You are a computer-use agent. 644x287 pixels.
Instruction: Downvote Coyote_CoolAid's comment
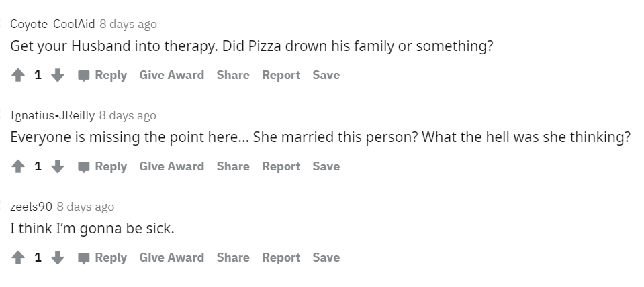pos(57,76)
